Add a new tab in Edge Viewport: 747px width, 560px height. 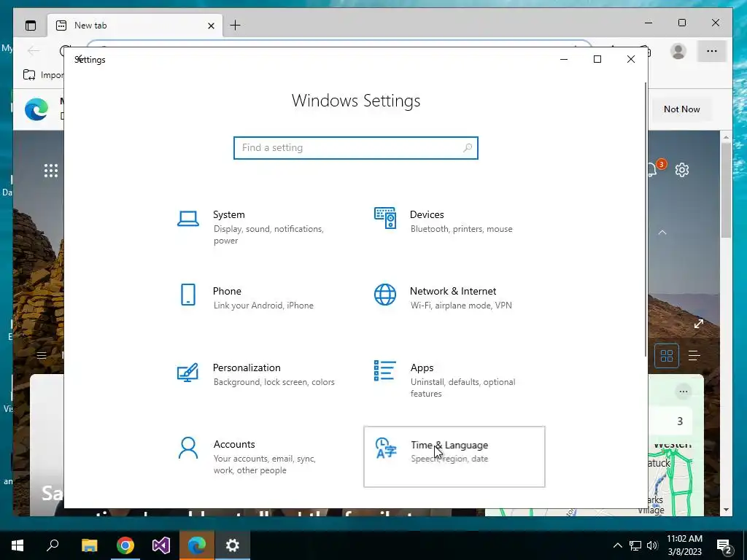pos(236,26)
